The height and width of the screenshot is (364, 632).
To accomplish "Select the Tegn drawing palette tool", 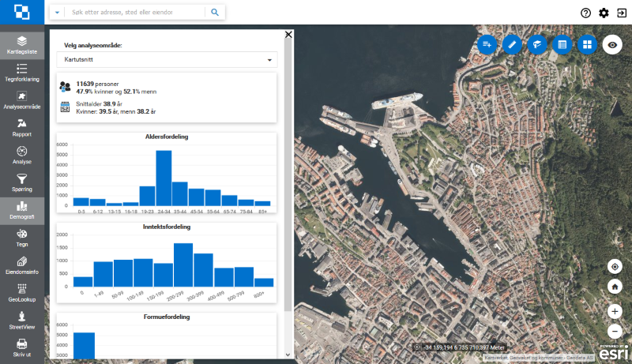I will [x=22, y=238].
